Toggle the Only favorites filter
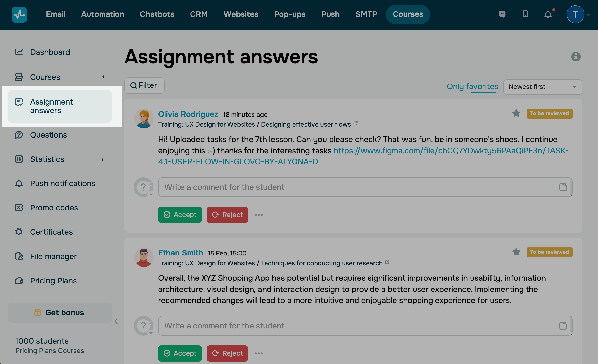Viewport: 598px width, 364px height. coord(472,86)
